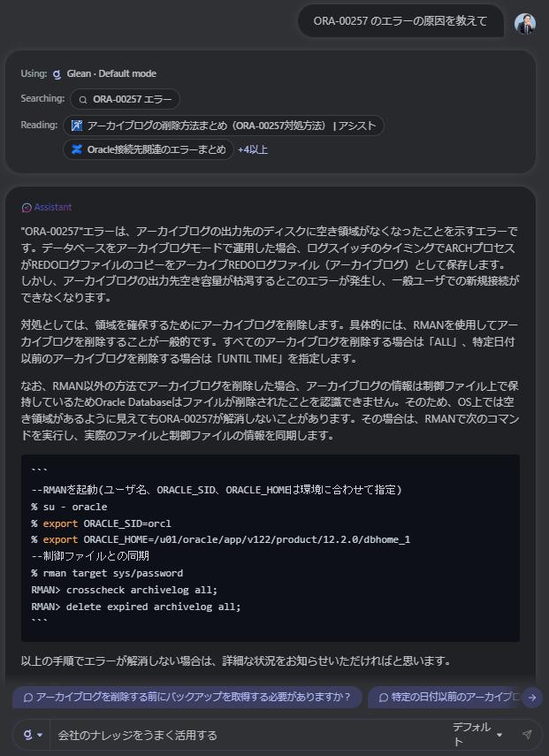Open the Glean assistant selector dropdown
This screenshot has height=756, width=549.
[33, 735]
